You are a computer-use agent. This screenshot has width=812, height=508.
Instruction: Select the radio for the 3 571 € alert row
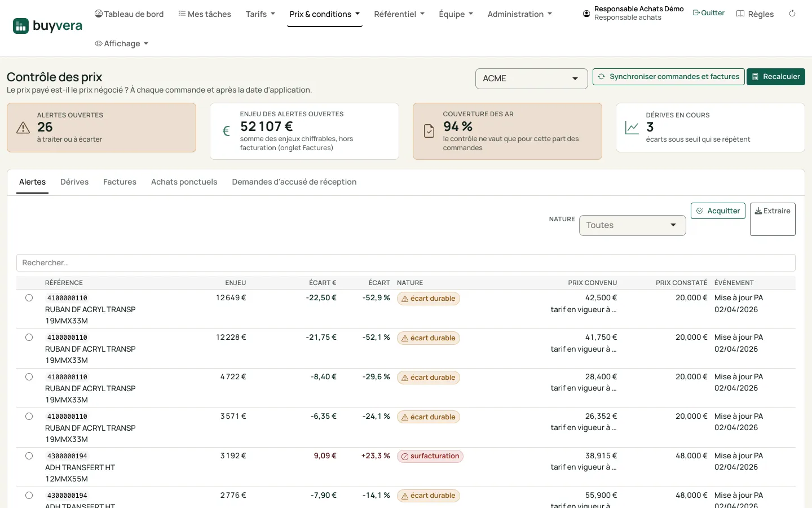click(29, 417)
